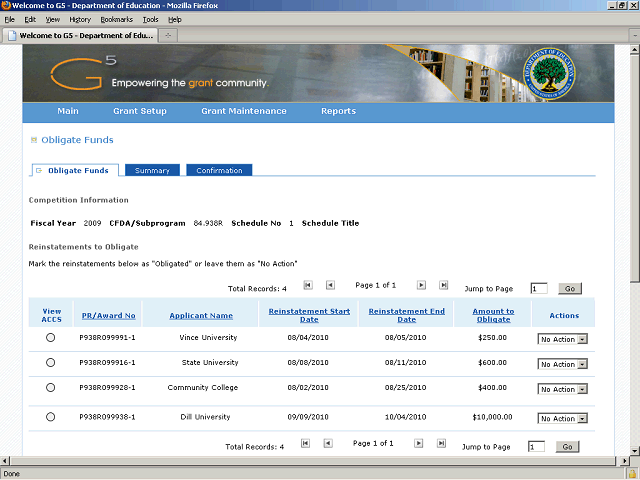Click the Firefox icon in title bar

6,5
